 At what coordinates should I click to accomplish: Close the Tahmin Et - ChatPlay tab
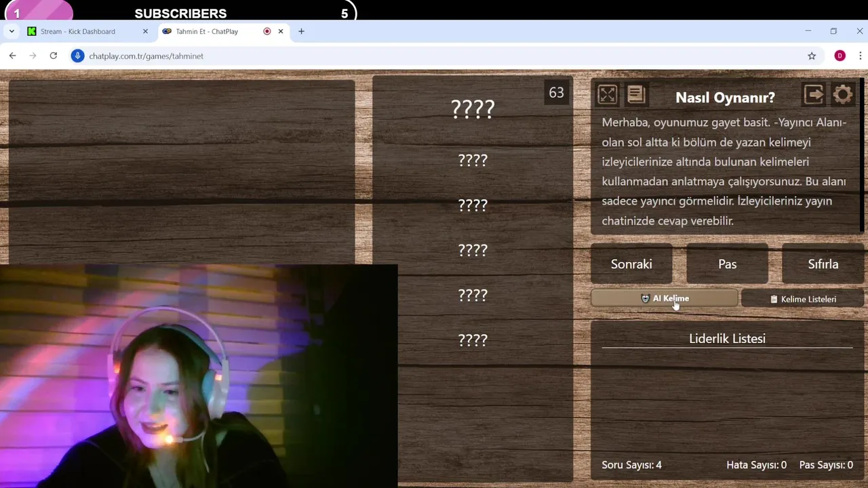[281, 31]
